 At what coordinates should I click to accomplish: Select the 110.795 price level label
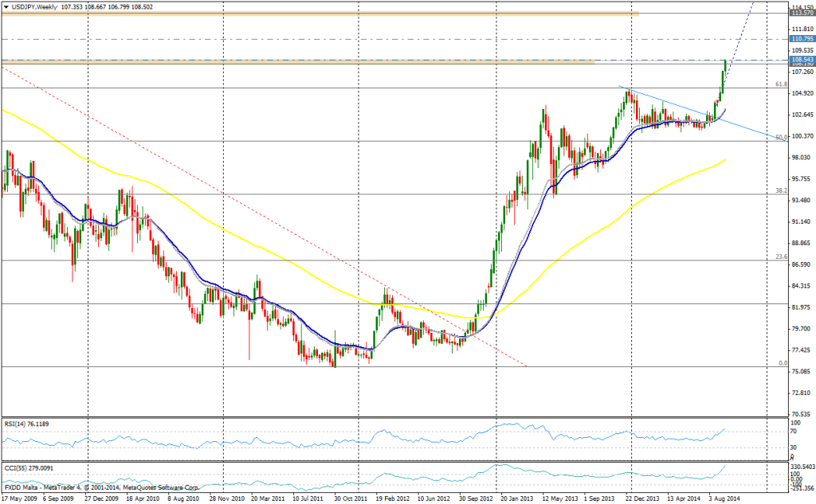[x=801, y=38]
